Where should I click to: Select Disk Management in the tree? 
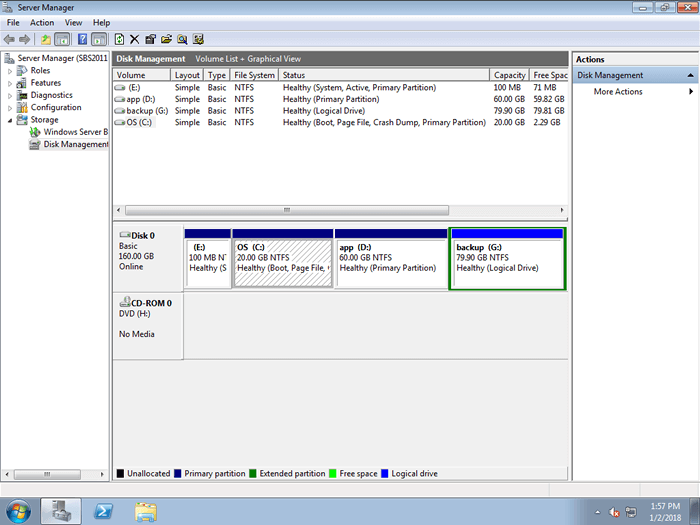point(70,144)
